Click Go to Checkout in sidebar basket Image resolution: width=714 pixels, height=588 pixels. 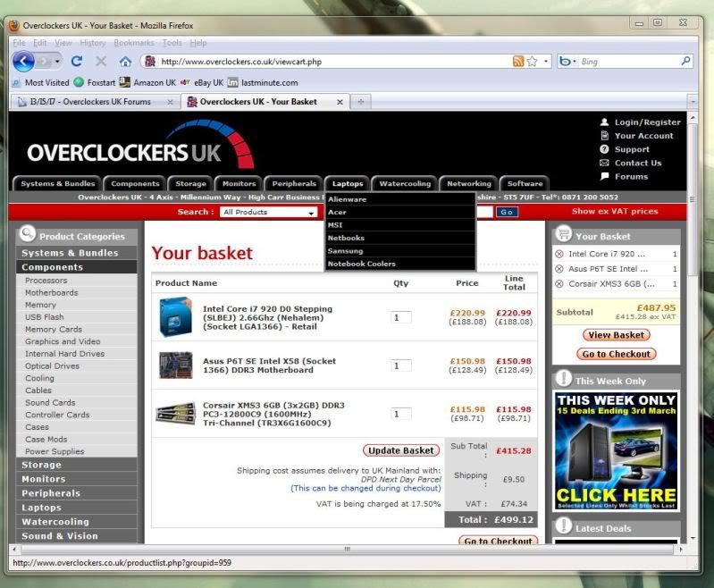[x=617, y=354]
